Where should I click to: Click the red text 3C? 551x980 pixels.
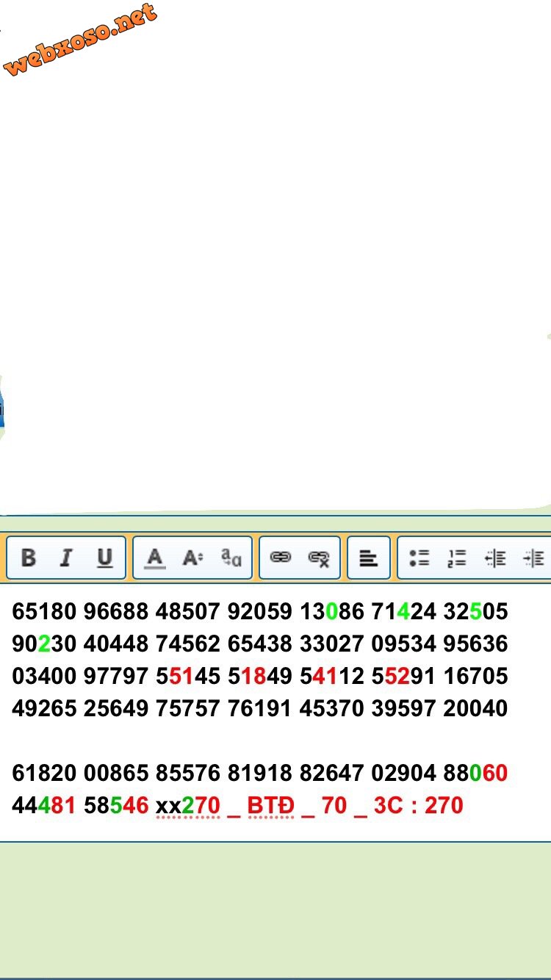[x=389, y=805]
